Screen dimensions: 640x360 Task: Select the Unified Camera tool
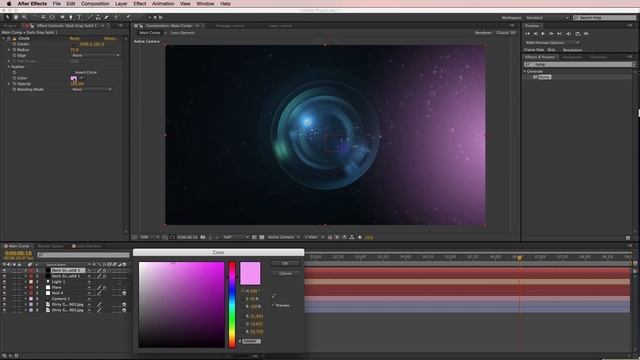click(43, 17)
